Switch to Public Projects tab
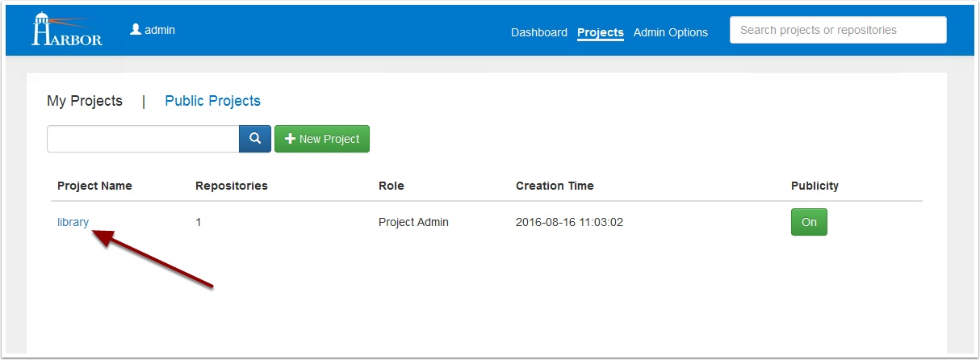Viewport: 980px width, 360px height. click(x=212, y=101)
